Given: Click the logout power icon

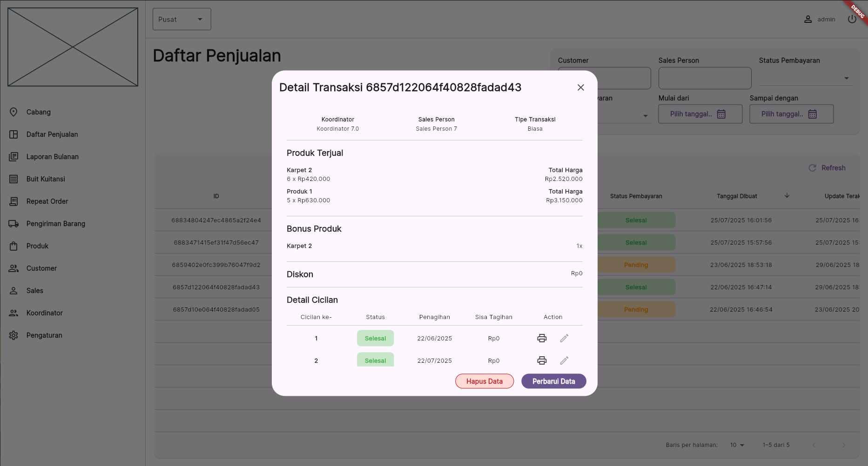Looking at the screenshot, I should pos(853,19).
